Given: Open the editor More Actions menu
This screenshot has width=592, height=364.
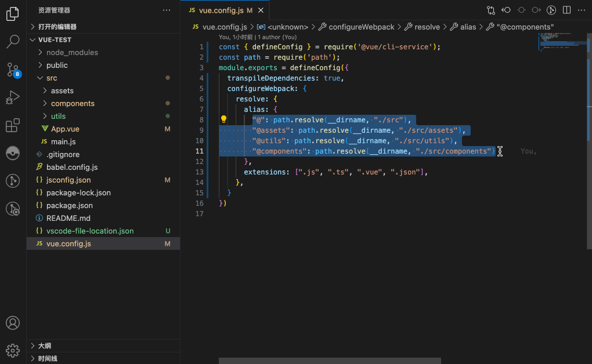Looking at the screenshot, I should (x=582, y=9).
